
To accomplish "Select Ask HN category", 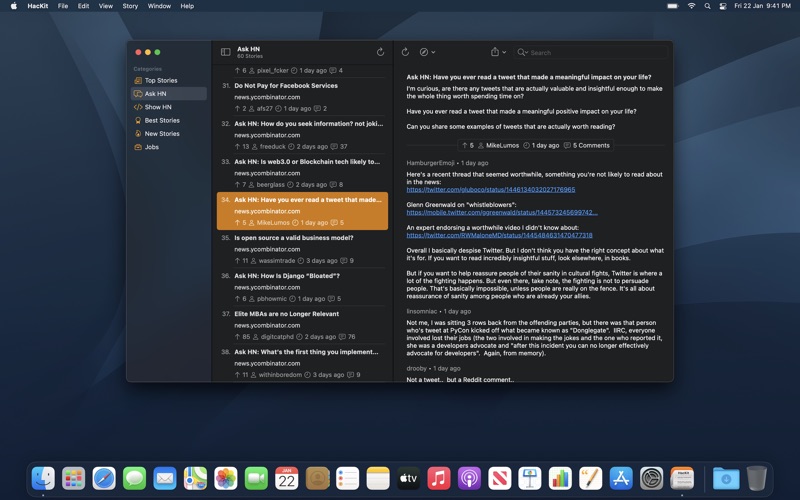I will [x=169, y=94].
